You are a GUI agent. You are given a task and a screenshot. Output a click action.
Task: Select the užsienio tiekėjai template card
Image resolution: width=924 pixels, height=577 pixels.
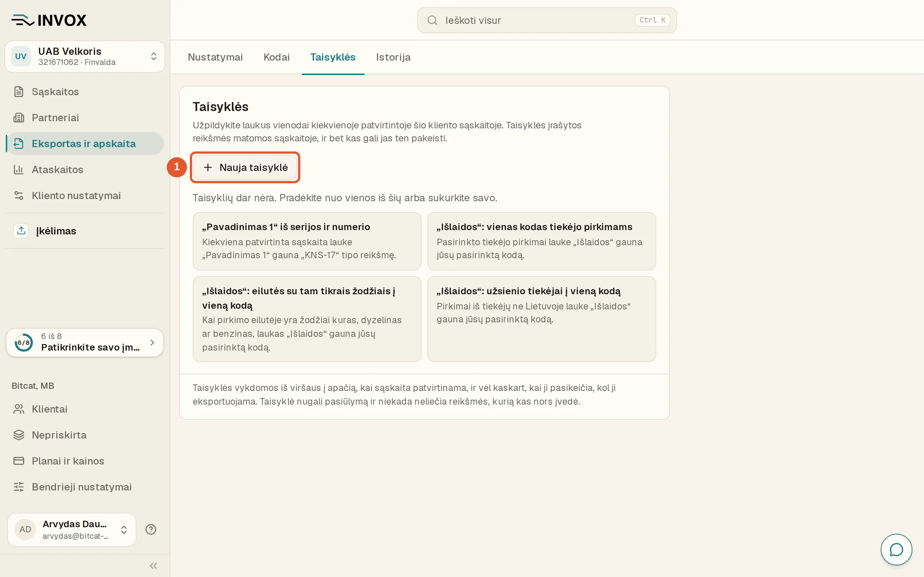[541, 319]
